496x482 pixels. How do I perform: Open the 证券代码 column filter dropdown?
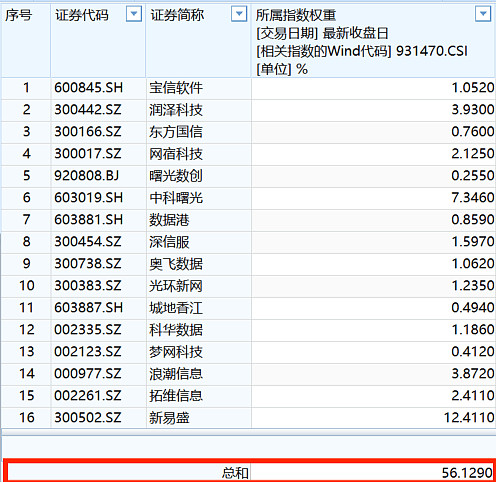point(134,14)
